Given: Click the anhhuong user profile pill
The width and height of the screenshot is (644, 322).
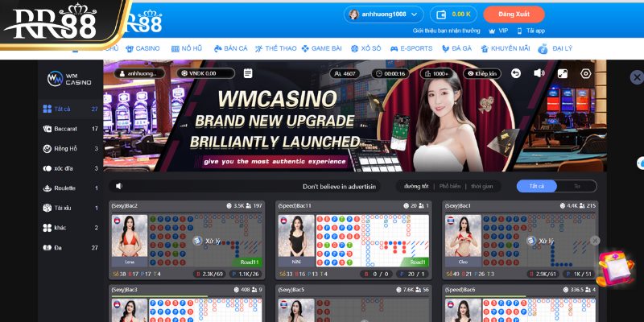Looking at the screenshot, I should [x=139, y=73].
